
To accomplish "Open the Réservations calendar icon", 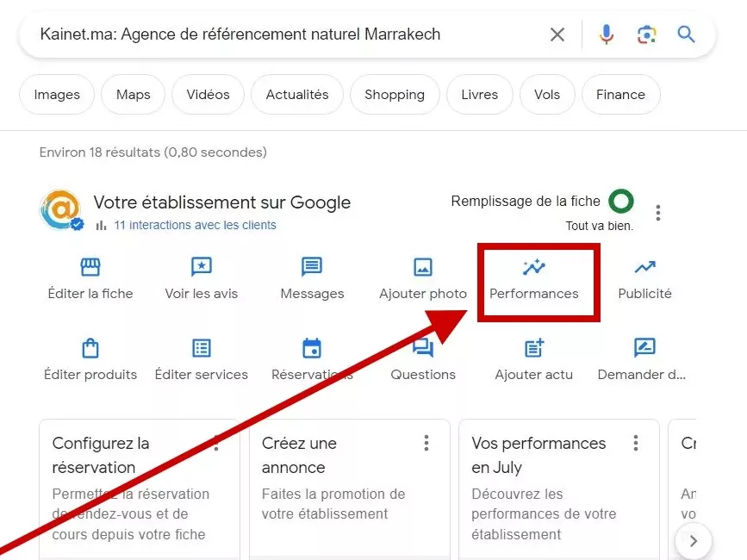I will point(312,348).
